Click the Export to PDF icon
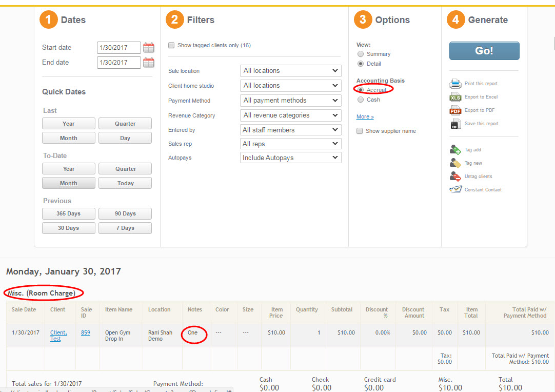Viewport: 555px width, 392px height. point(455,110)
